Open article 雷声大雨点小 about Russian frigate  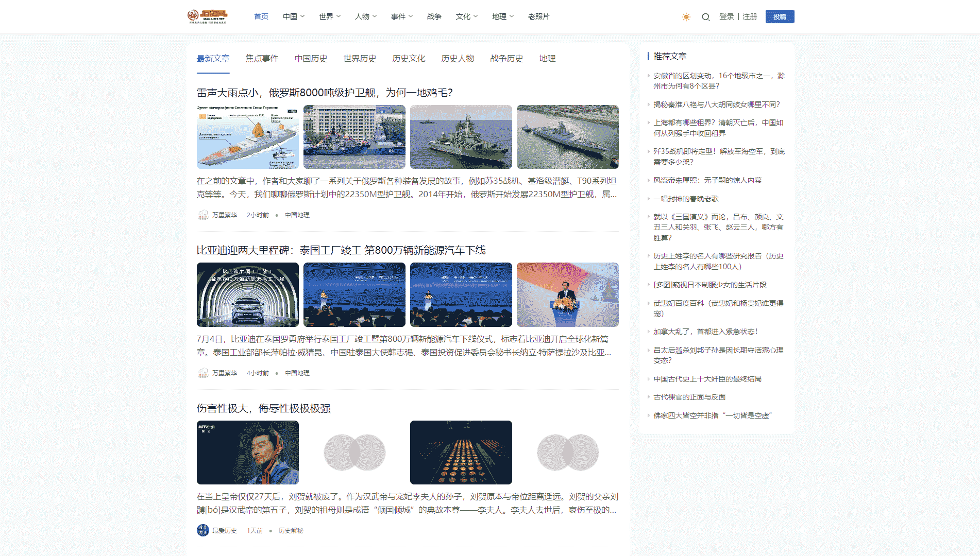point(325,93)
